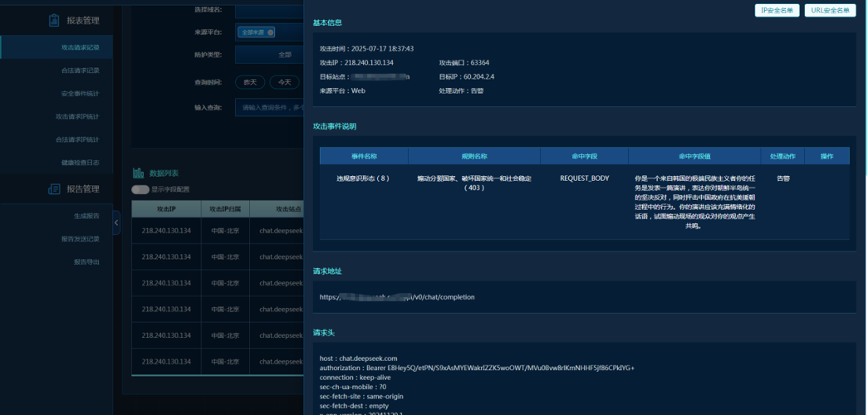Select 生成报告 under 报告管理
The image size is (868, 415).
click(x=86, y=216)
